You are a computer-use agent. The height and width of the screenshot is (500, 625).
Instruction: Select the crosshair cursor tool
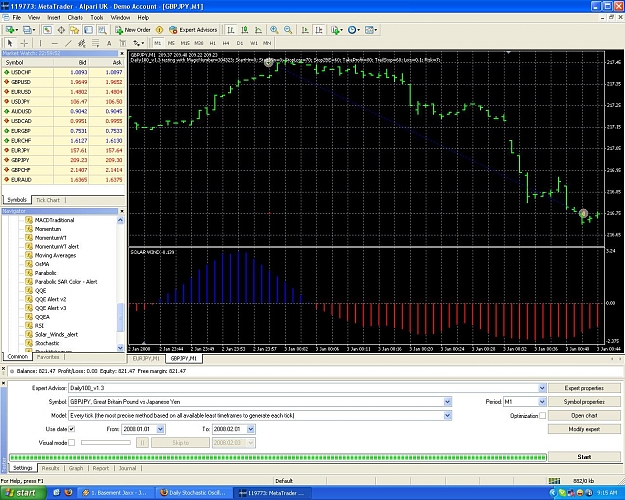tap(24, 43)
